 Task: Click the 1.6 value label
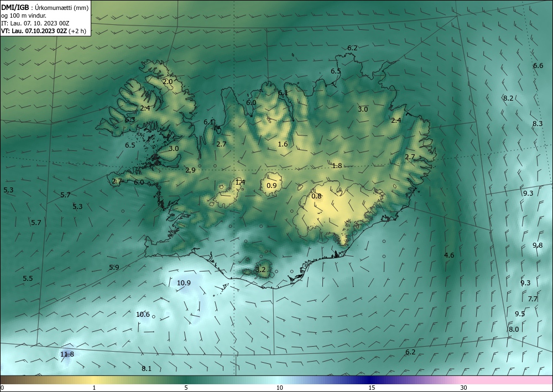tap(283, 144)
